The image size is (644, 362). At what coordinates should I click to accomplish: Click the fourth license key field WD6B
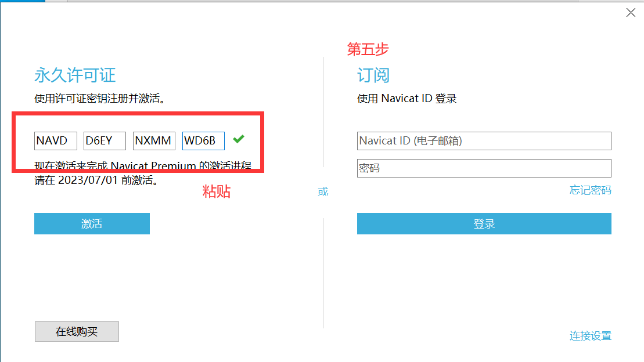click(203, 141)
